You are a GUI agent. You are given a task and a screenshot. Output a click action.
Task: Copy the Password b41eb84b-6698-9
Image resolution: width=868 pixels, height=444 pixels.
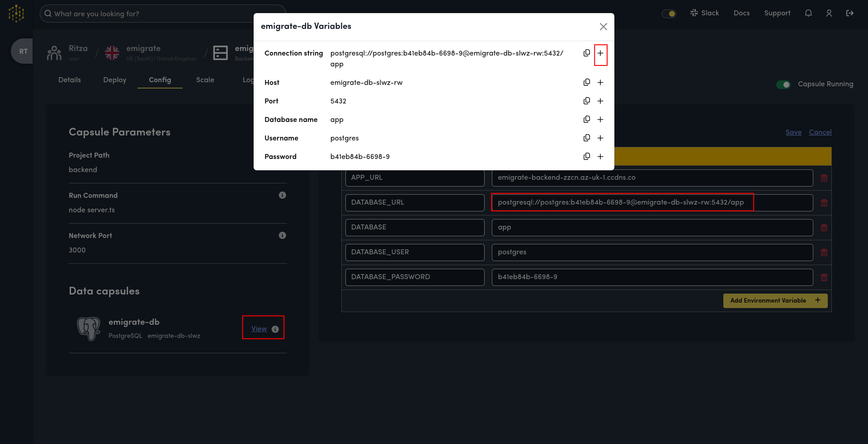pos(586,156)
